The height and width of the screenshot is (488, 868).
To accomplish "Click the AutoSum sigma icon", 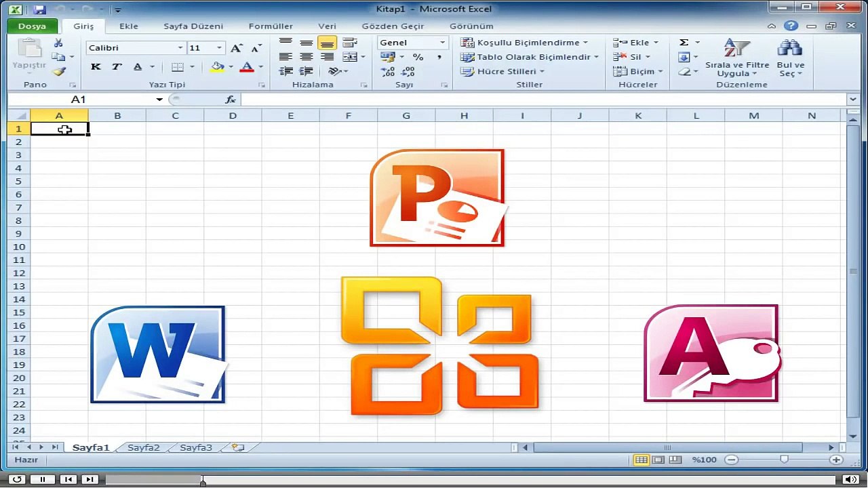I will 684,43.
